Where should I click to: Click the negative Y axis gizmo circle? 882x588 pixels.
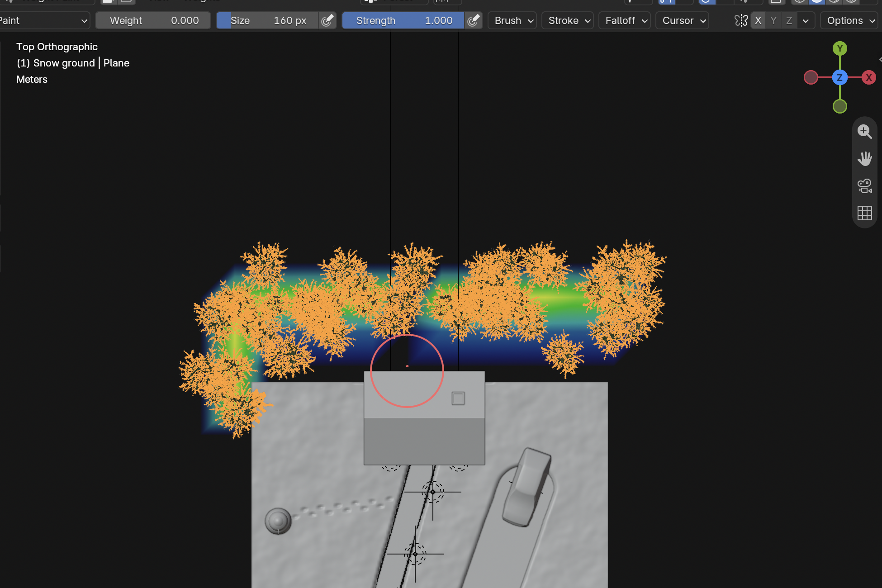tap(840, 106)
